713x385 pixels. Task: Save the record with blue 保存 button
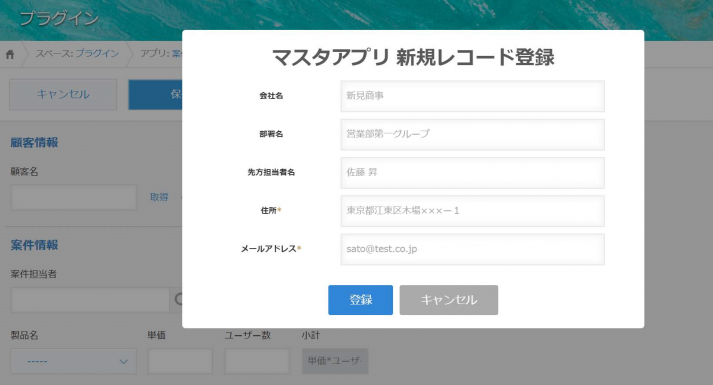pyautogui.click(x=156, y=95)
